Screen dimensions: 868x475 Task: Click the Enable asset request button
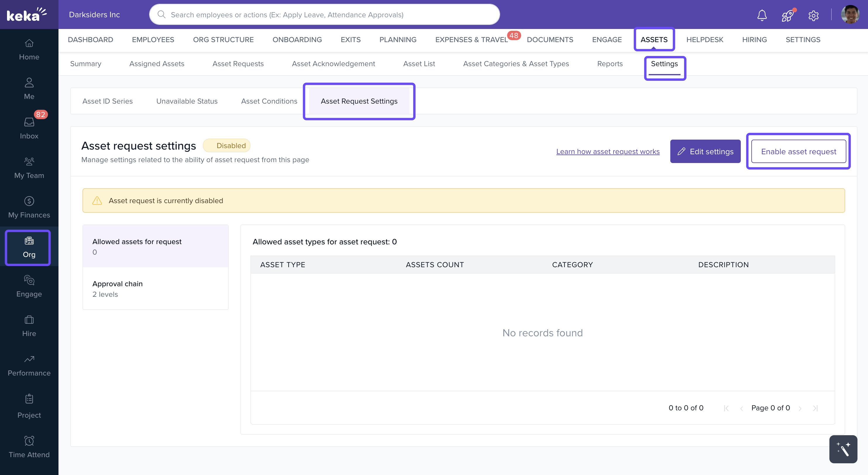pyautogui.click(x=798, y=151)
